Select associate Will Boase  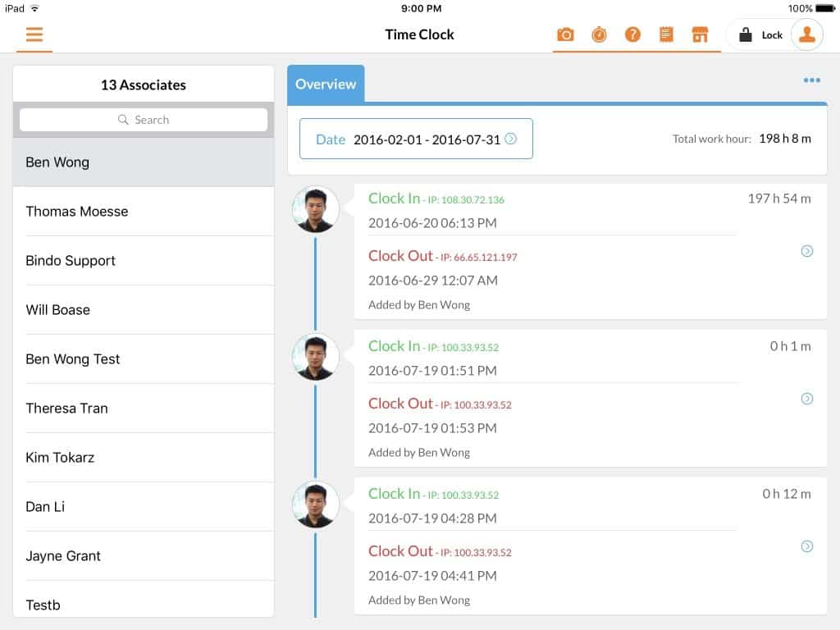pyautogui.click(x=144, y=310)
